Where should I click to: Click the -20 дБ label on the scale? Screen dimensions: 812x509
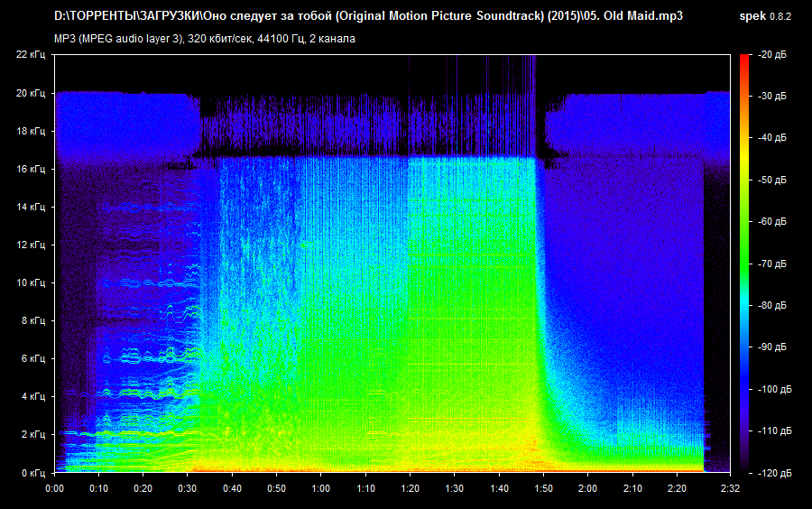(772, 55)
